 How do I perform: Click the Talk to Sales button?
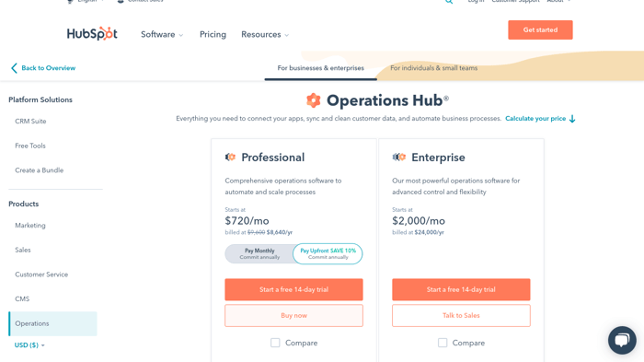point(461,316)
